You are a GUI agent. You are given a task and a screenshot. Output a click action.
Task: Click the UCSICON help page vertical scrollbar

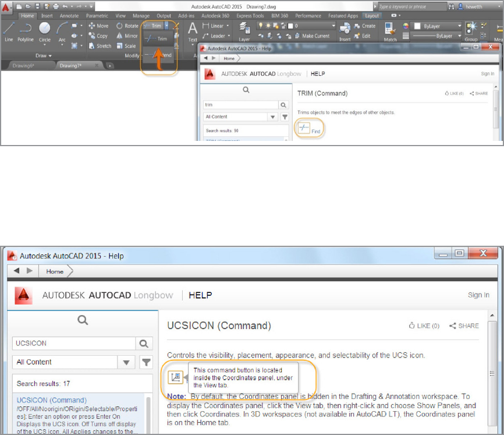[492, 373]
